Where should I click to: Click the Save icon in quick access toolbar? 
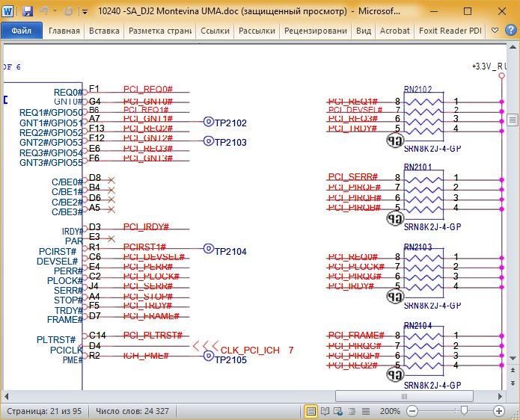28,12
